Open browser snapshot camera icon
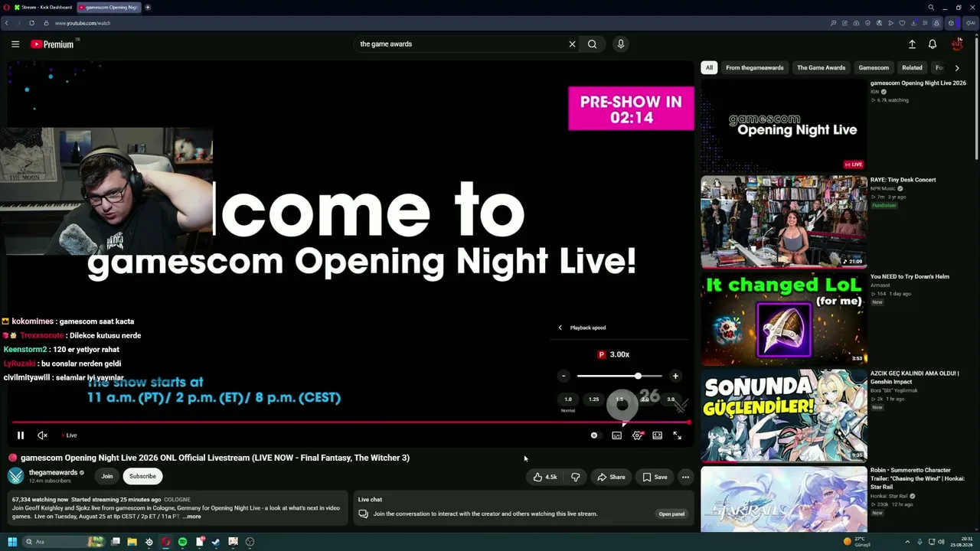 pyautogui.click(x=857, y=23)
